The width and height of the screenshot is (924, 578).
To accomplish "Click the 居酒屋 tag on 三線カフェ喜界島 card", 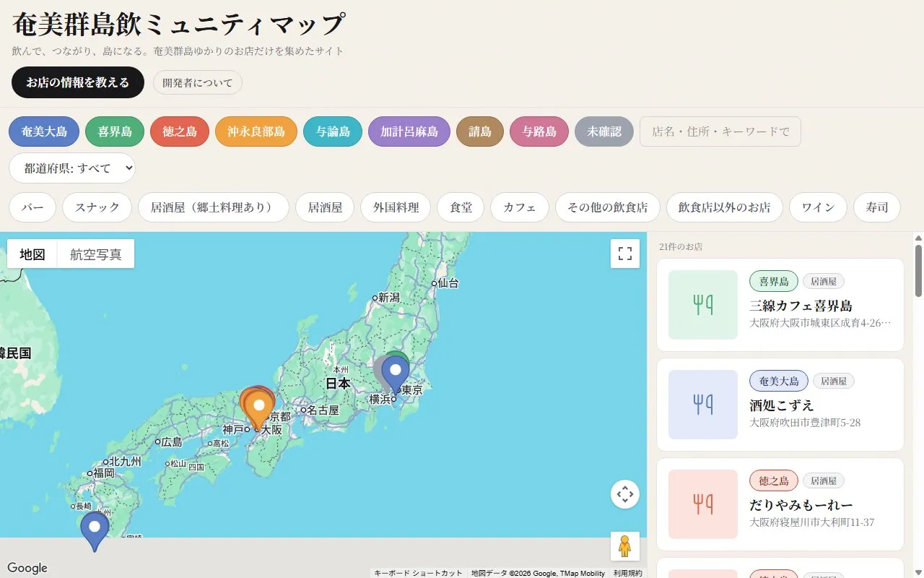I will 824,281.
